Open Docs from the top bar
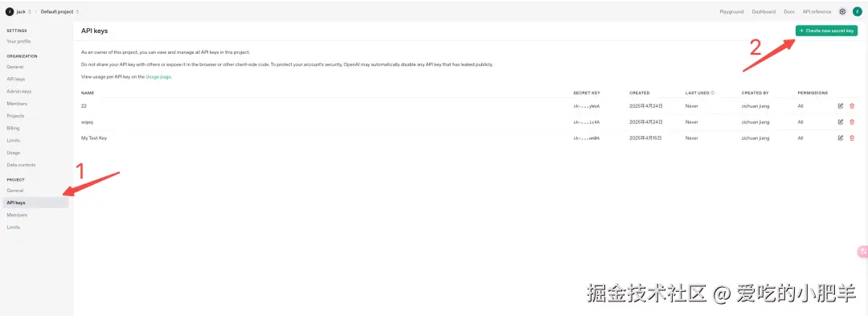The image size is (868, 316). [789, 11]
